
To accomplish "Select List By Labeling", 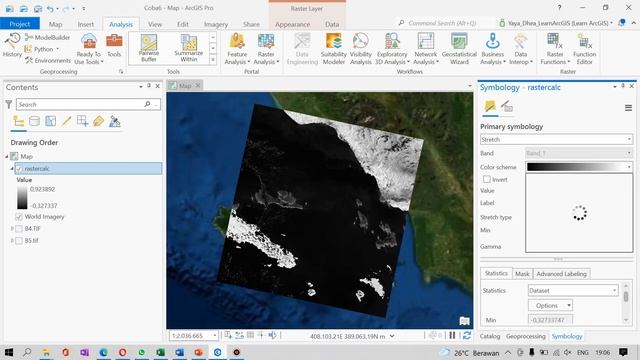I will point(98,121).
